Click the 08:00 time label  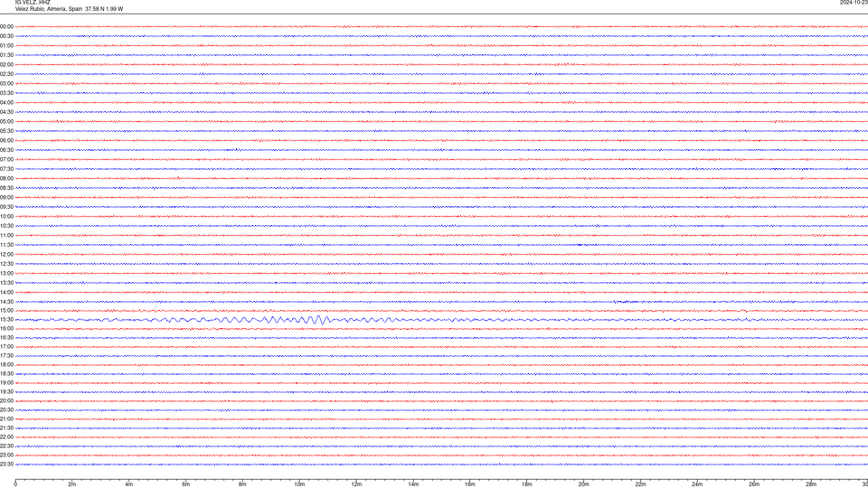[6, 179]
